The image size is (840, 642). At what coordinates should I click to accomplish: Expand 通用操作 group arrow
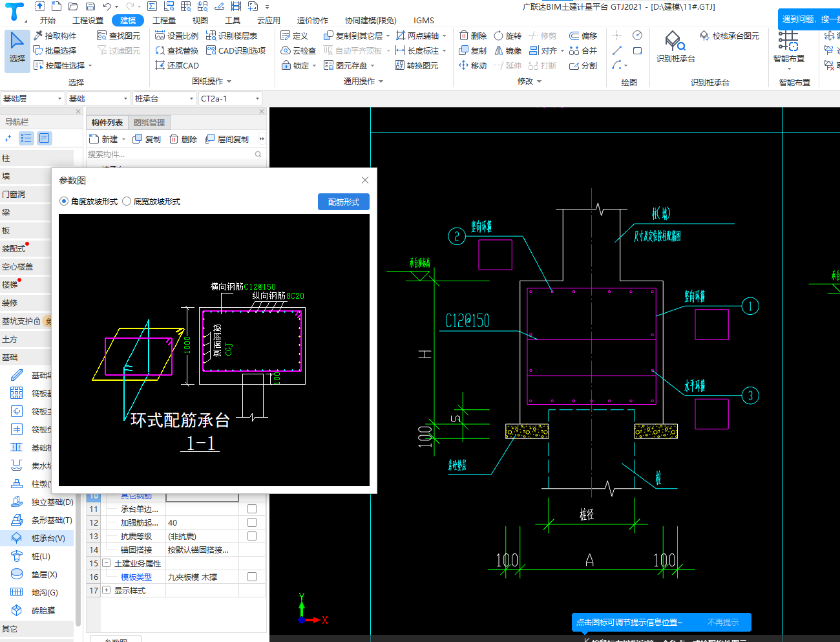coord(381,81)
